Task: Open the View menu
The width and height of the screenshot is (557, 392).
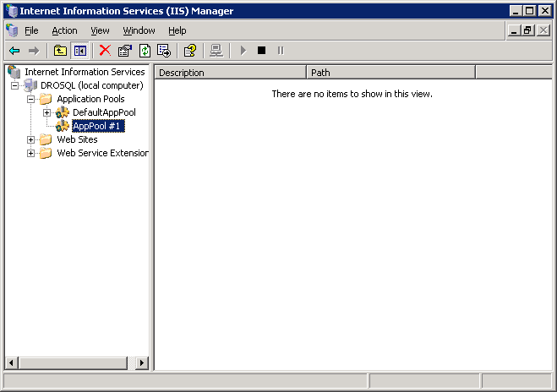Action: (100, 31)
